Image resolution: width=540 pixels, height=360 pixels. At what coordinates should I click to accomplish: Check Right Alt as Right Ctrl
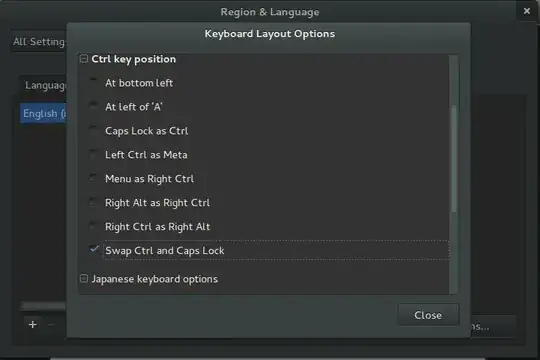pos(93,202)
